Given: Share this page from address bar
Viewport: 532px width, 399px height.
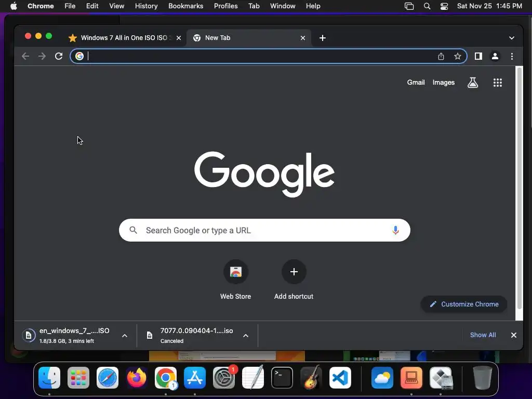Looking at the screenshot, I should pos(441,56).
